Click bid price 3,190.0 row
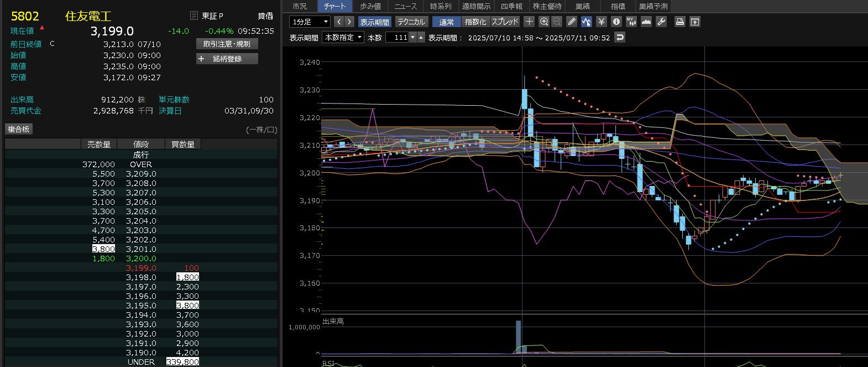 click(141, 353)
